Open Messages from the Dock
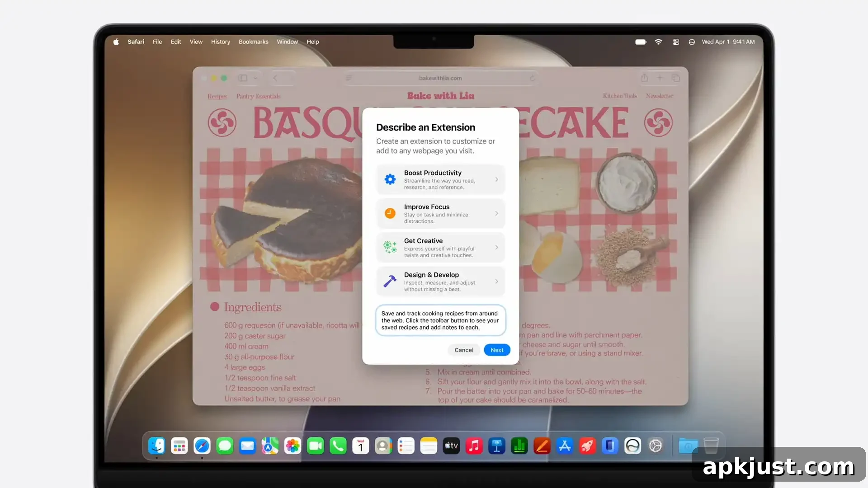Viewport: 868px width, 488px height. pyautogui.click(x=225, y=446)
